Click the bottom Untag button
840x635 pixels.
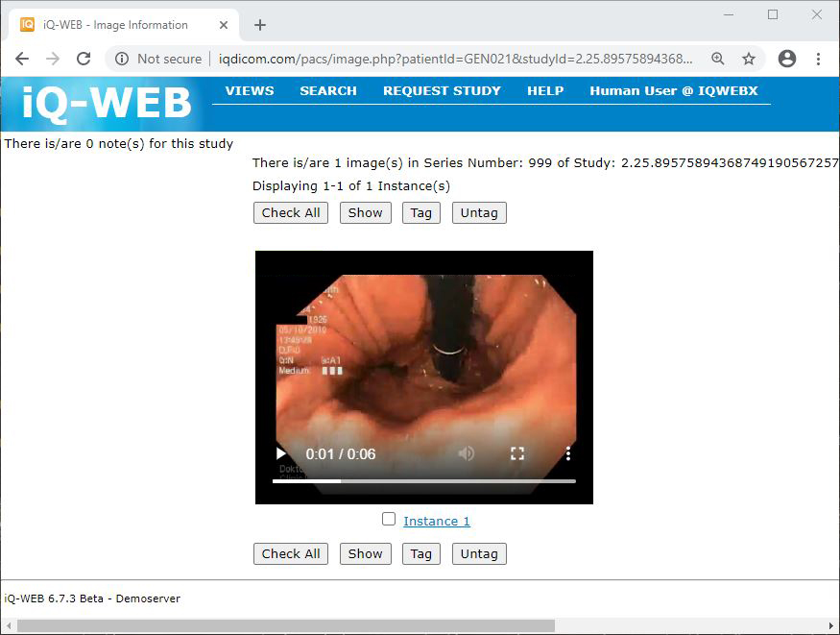pos(479,553)
